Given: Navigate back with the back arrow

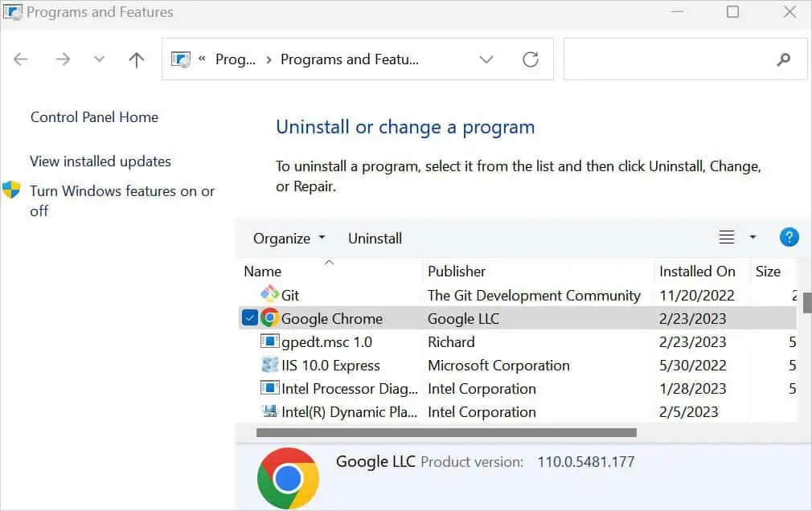Looking at the screenshot, I should 20,59.
